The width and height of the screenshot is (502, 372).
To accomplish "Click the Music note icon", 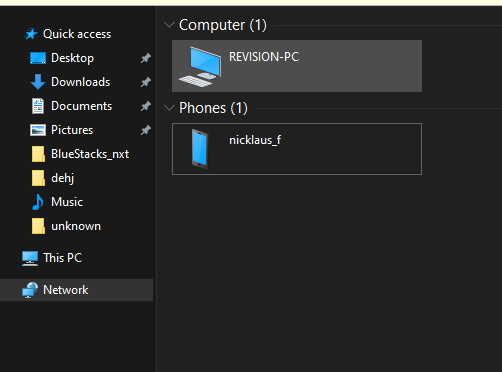I will pos(38,202).
